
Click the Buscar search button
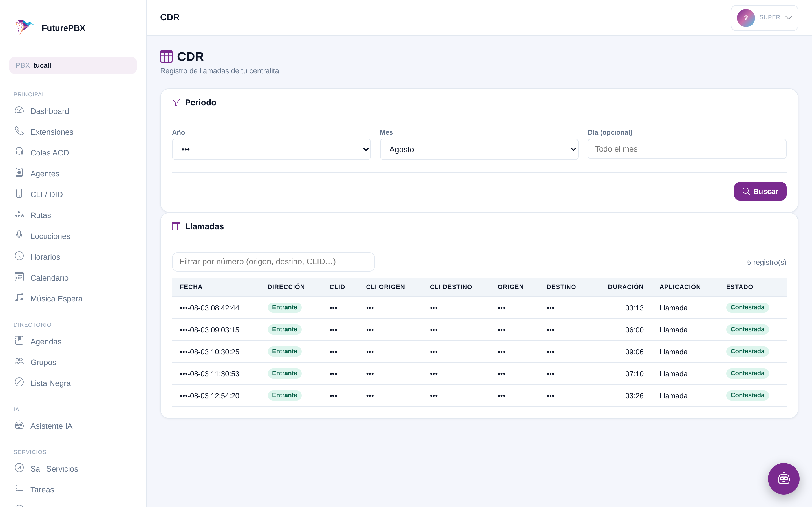pyautogui.click(x=760, y=192)
